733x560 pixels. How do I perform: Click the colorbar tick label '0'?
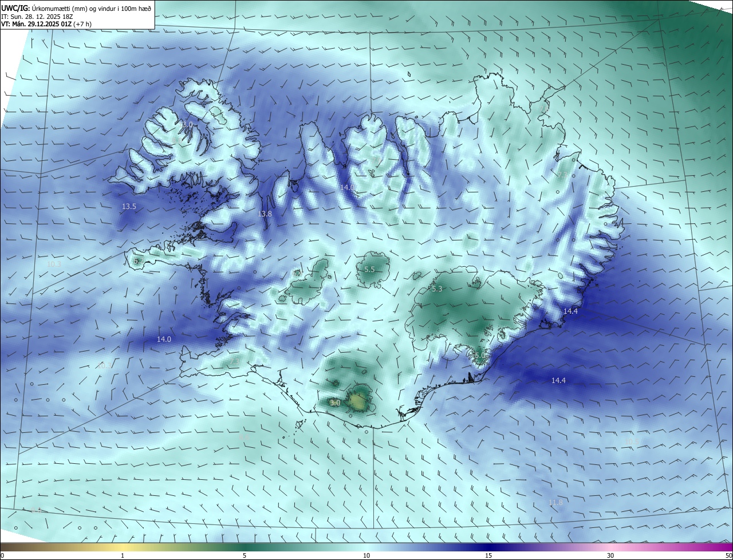pos(2,555)
